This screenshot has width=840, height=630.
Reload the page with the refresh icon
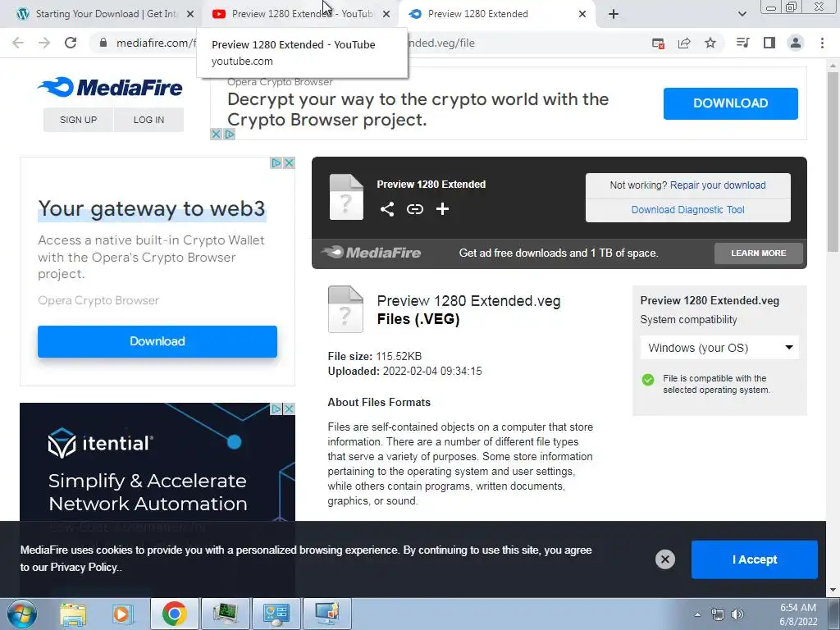click(x=71, y=43)
